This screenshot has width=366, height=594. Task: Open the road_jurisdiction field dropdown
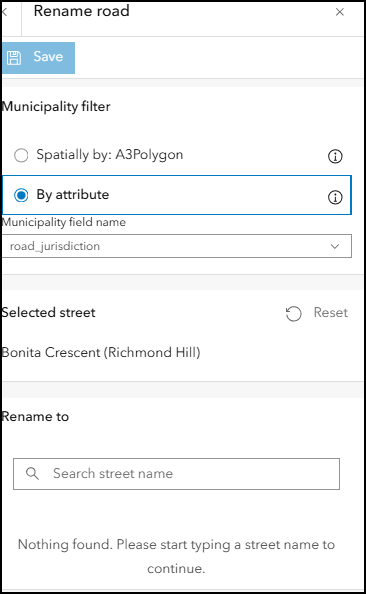click(177, 246)
